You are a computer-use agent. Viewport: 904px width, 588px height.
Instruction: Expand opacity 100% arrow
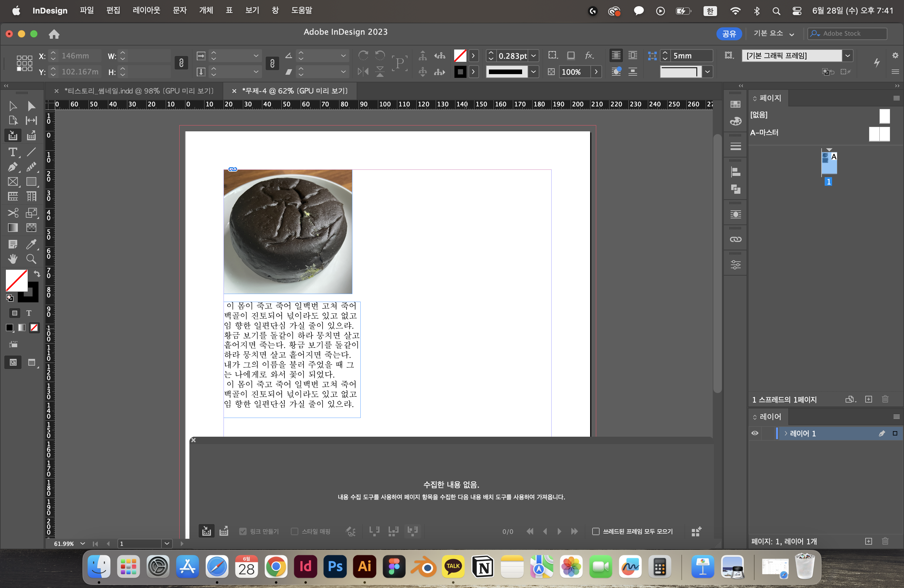pyautogui.click(x=596, y=72)
